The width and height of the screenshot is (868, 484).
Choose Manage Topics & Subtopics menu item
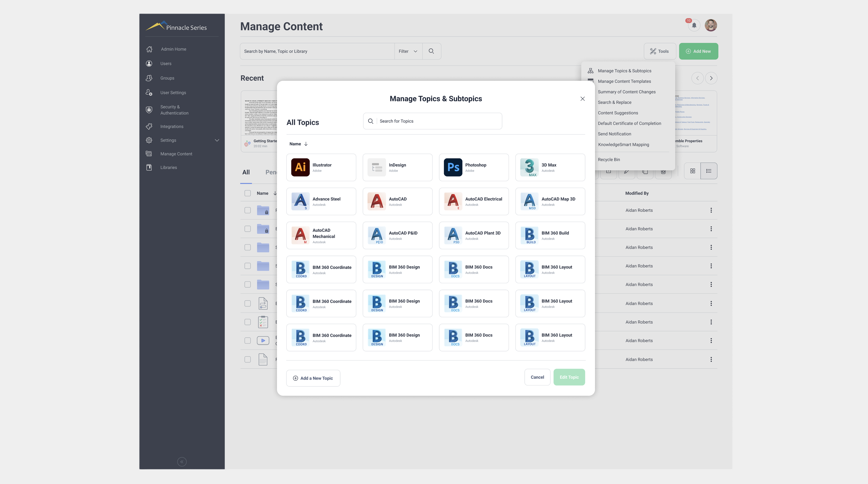pos(624,71)
